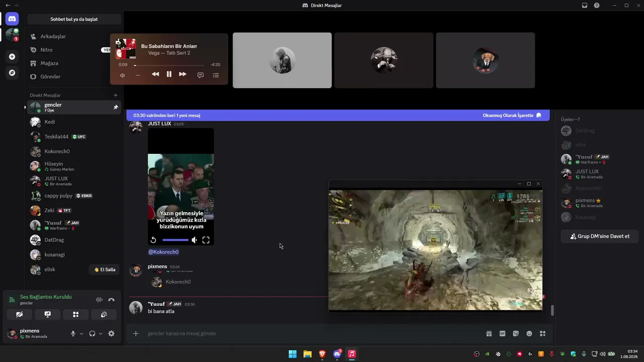Image resolution: width=644 pixels, height=362 pixels.
Task: Share your screen in the call
Action: (48, 314)
